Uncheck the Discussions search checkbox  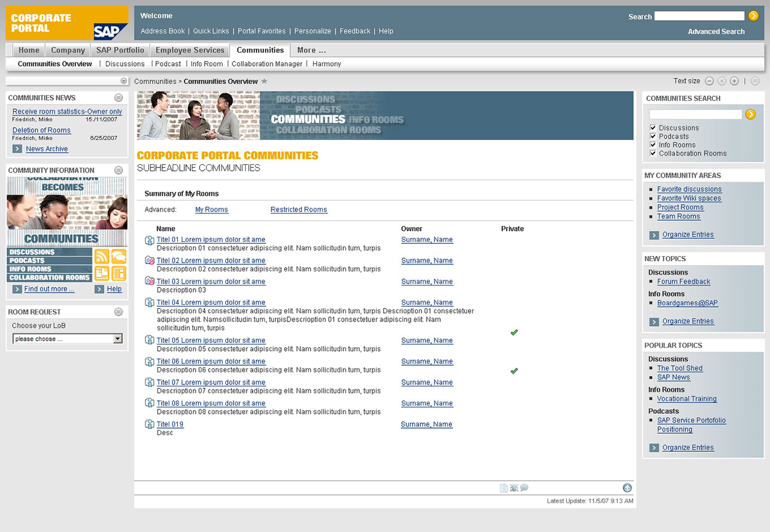(x=653, y=128)
